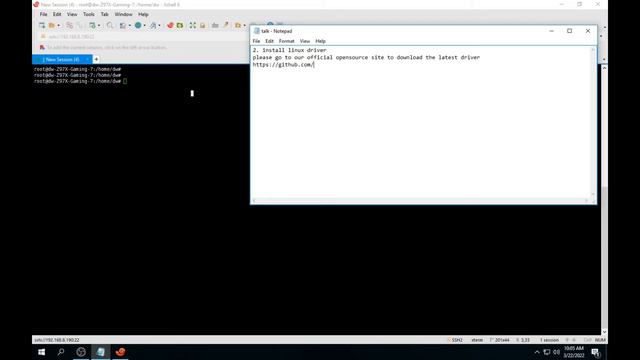Click the Notepad icon on the taskbar

(x=100, y=352)
